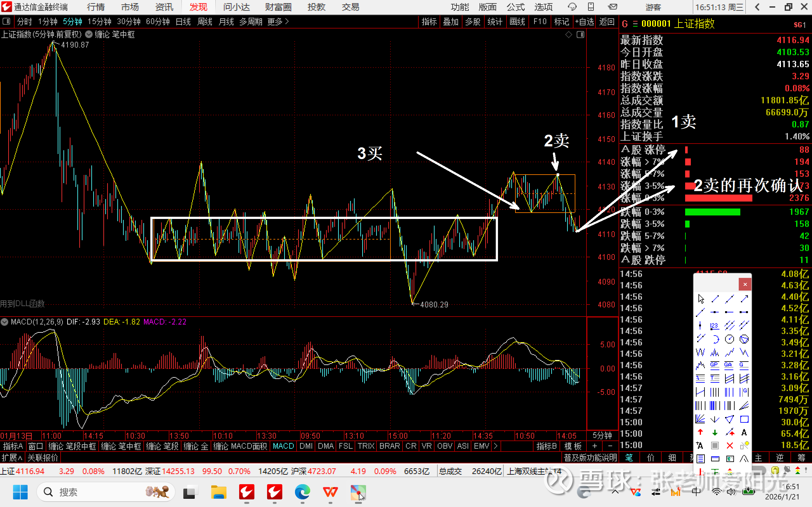The image size is (812, 507).
Task: Choose the red X delete-drawing tool
Action: tap(730, 446)
